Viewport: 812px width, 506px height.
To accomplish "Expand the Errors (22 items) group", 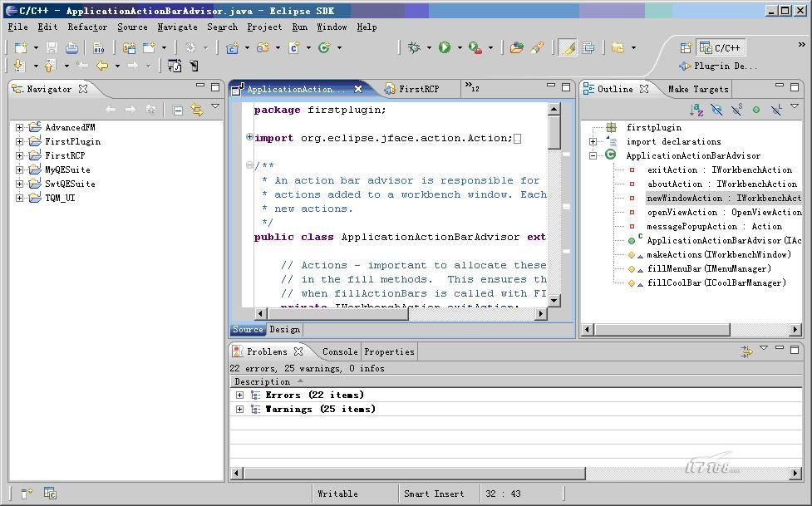I will point(239,395).
